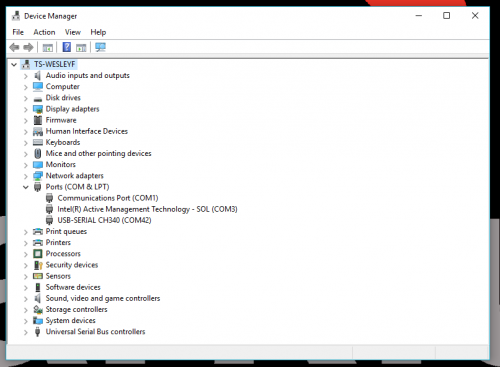
Task: Click the Print queues printer icon
Action: tap(38, 231)
